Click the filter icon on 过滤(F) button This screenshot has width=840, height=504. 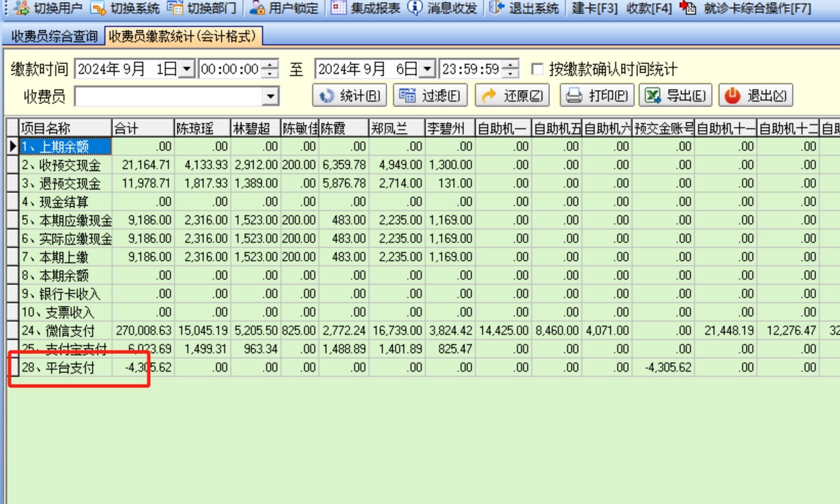click(407, 96)
